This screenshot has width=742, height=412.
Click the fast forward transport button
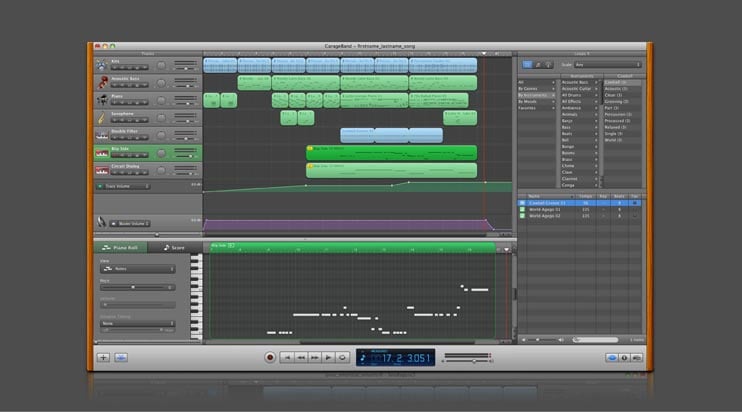314,358
